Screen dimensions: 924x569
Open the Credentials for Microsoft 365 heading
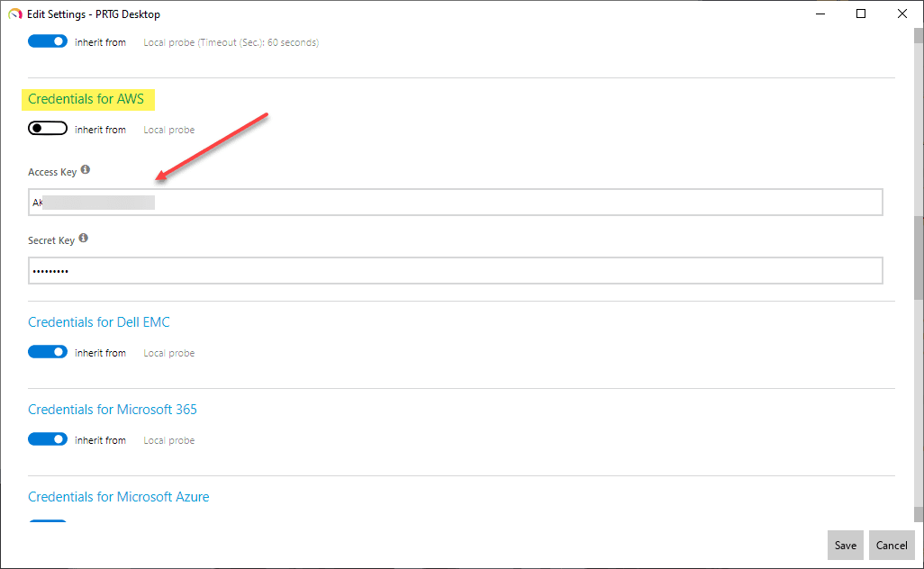[x=113, y=410]
